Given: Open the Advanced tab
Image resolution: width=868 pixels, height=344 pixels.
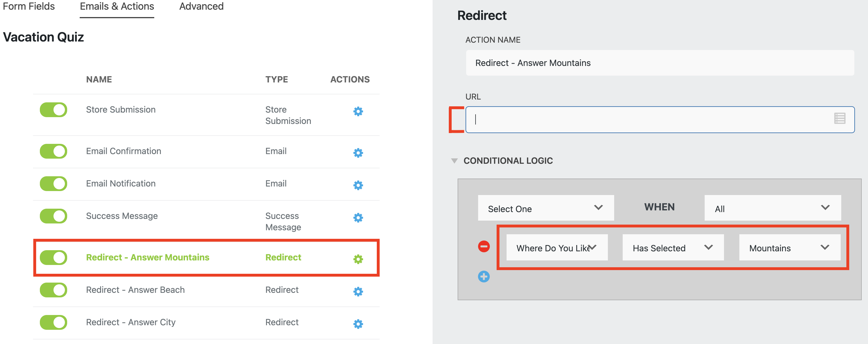Looking at the screenshot, I should [201, 6].
